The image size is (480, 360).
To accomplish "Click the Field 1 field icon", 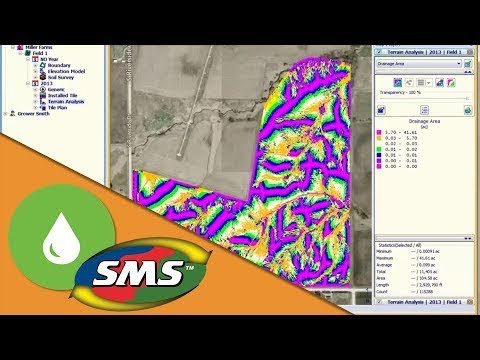I will (x=28, y=53).
